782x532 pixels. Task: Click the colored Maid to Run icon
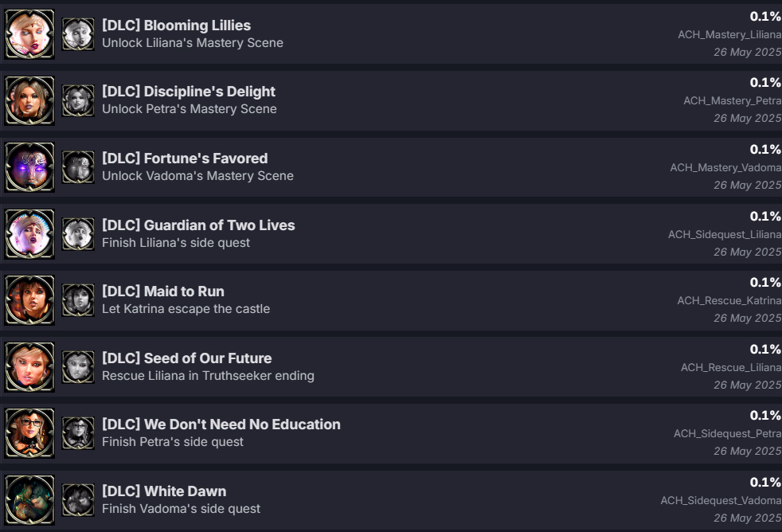[x=29, y=301]
